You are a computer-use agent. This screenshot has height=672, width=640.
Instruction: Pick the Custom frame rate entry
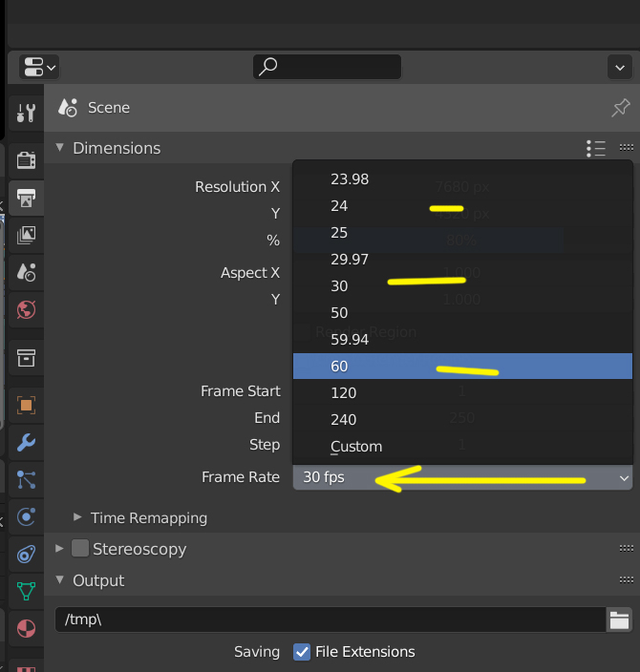355,447
